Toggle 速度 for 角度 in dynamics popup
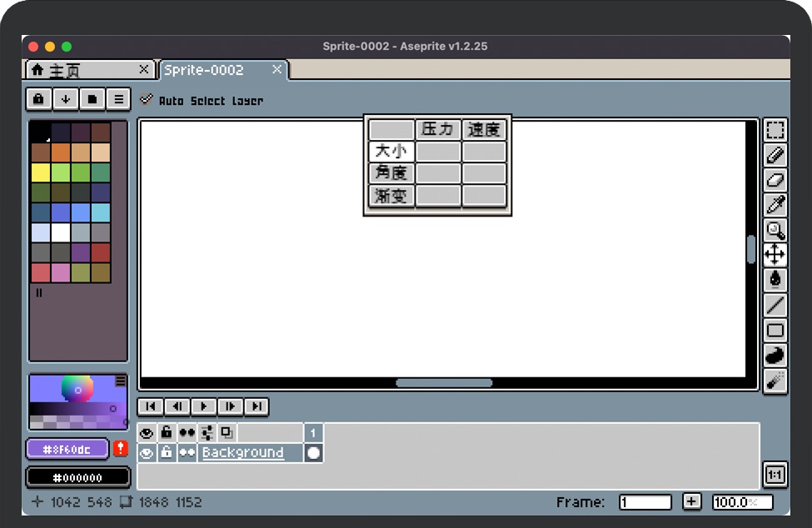Screen dimensions: 812x528 484,173
